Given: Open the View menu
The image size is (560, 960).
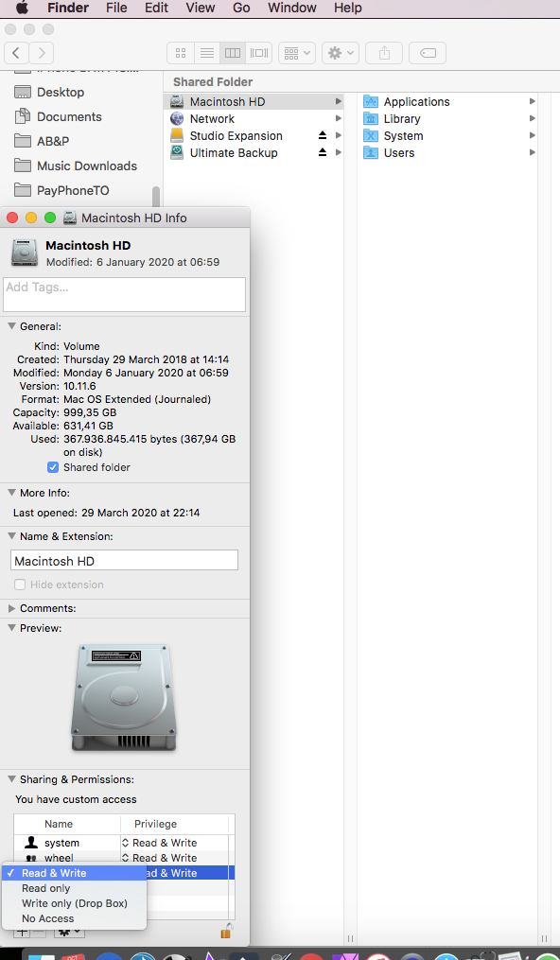Looking at the screenshot, I should click(201, 8).
